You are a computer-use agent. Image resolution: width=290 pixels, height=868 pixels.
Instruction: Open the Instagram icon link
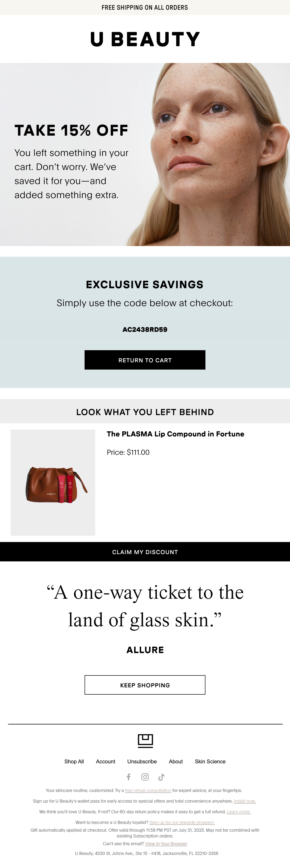pyautogui.click(x=145, y=777)
